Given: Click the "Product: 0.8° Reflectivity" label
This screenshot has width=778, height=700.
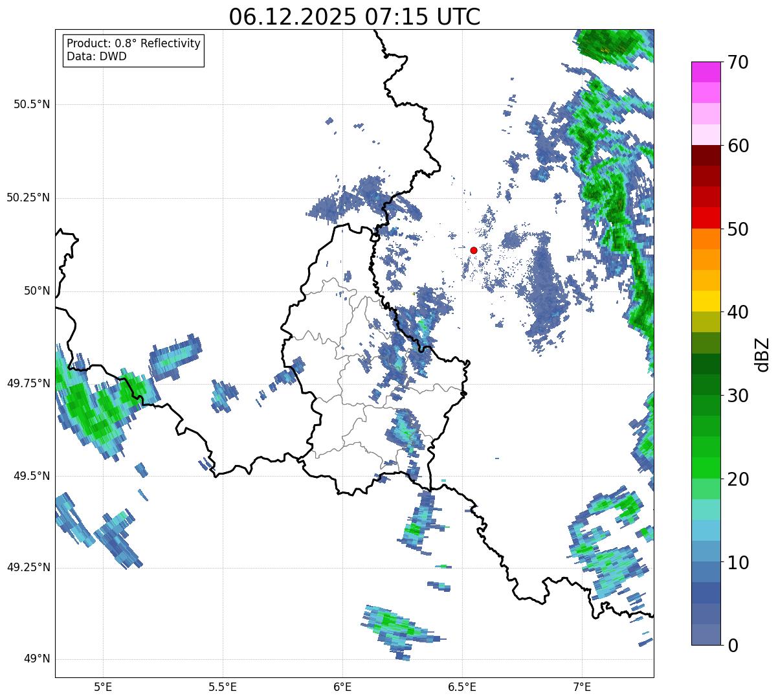Looking at the screenshot, I should click(x=134, y=43).
